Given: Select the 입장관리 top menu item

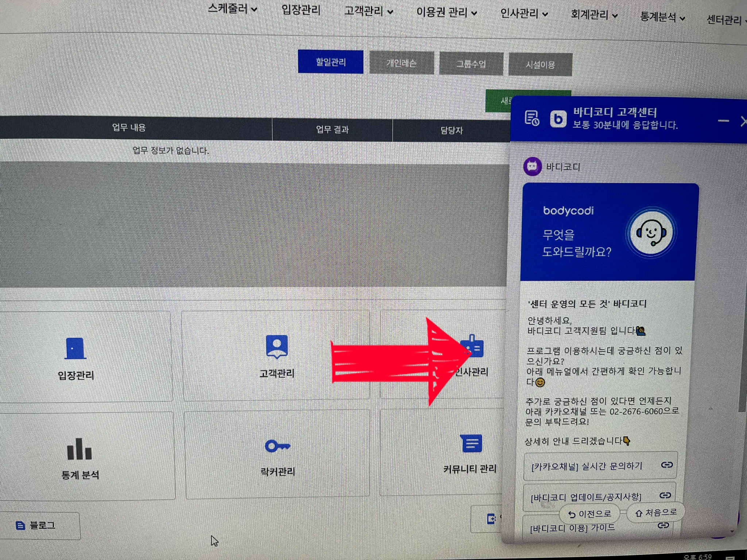Looking at the screenshot, I should click(x=301, y=10).
